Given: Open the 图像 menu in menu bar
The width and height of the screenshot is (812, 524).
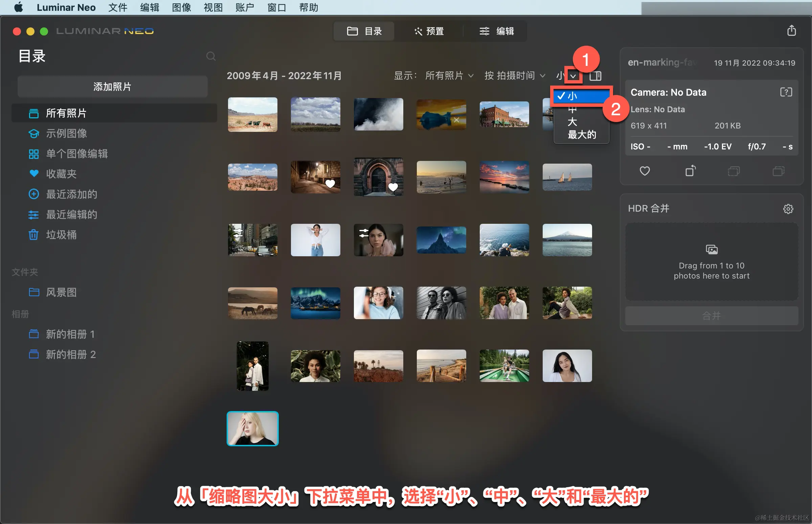Looking at the screenshot, I should (x=181, y=7).
